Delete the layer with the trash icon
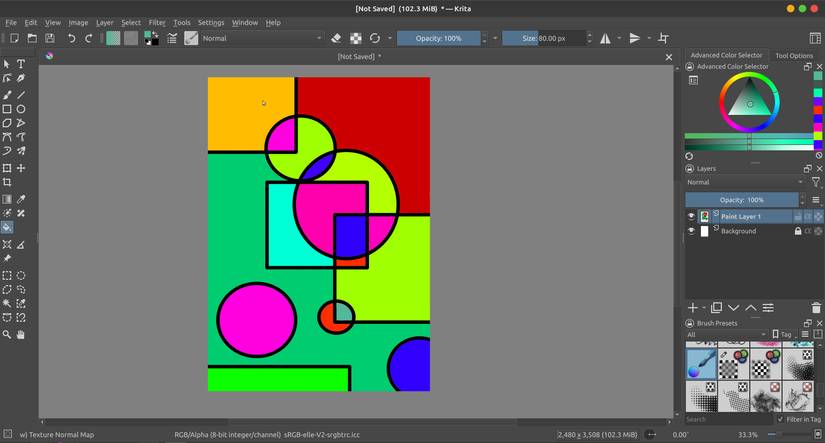 coord(817,308)
